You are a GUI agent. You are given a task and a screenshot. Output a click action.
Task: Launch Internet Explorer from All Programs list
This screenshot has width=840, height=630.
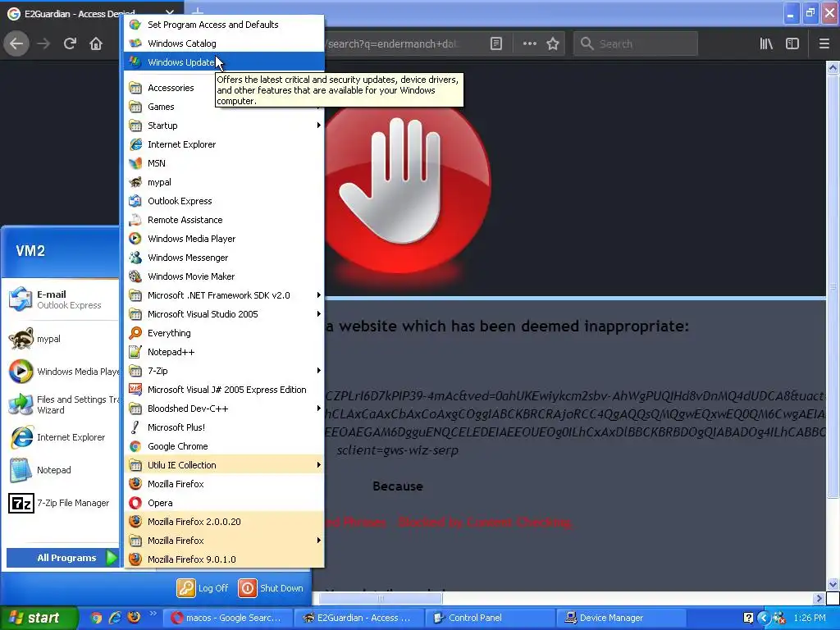pyautogui.click(x=224, y=144)
